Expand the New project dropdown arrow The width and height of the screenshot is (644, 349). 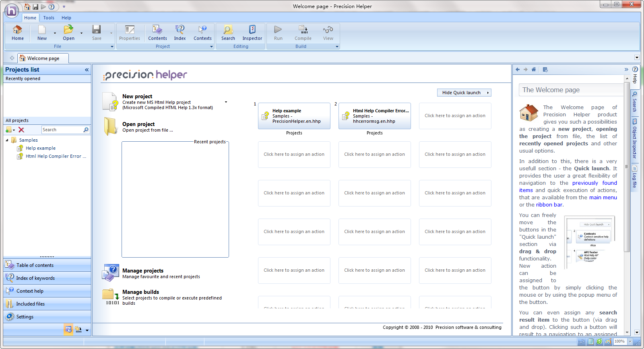(226, 102)
